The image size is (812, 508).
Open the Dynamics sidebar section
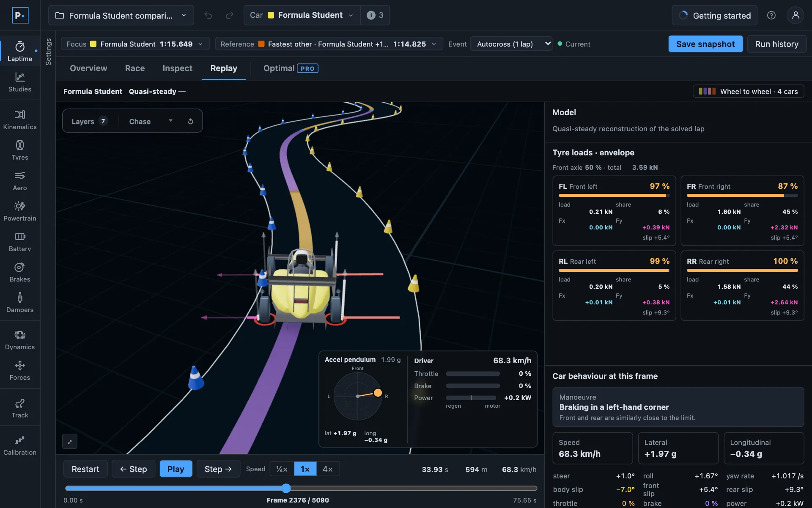tap(20, 340)
